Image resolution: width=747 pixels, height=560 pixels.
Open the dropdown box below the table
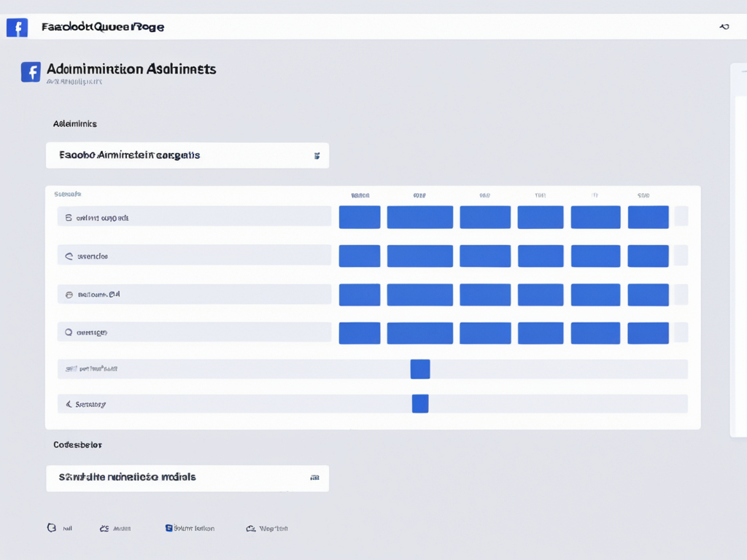[x=187, y=478]
